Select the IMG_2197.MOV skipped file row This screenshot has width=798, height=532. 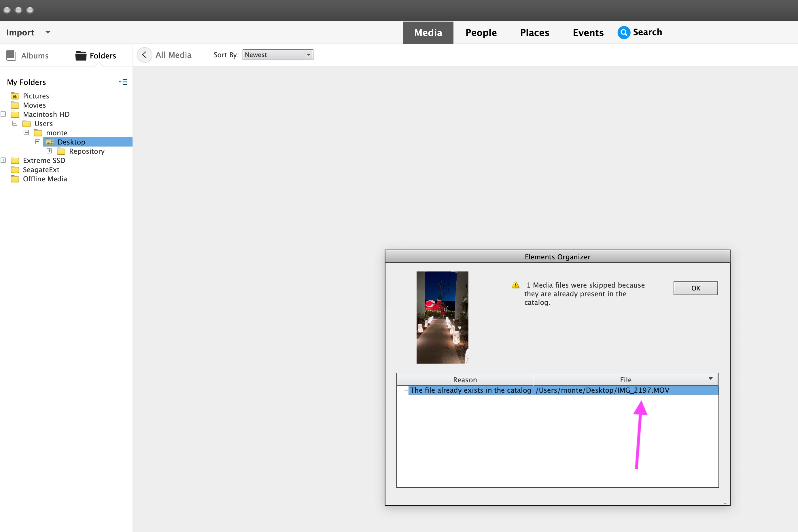(602, 391)
